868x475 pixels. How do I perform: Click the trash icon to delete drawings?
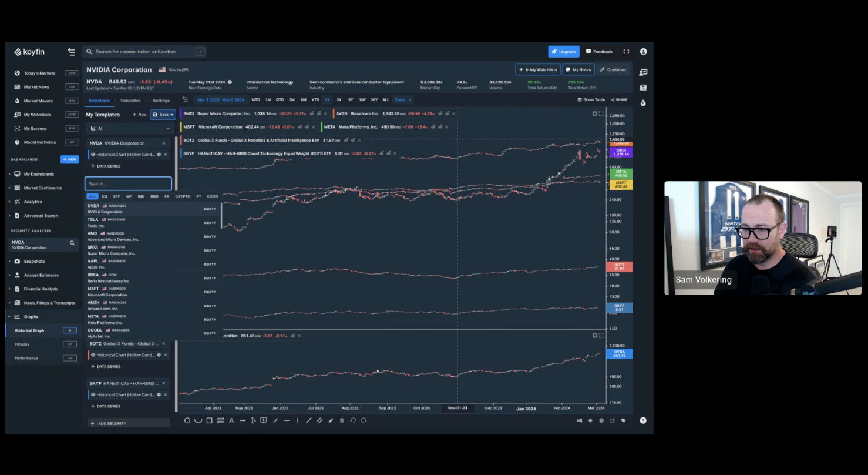point(342,420)
